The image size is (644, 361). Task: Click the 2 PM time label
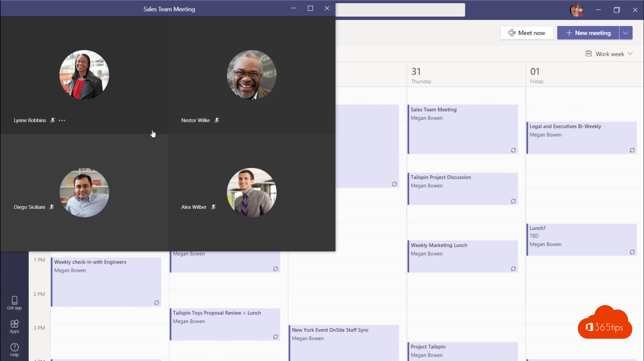[39, 294]
